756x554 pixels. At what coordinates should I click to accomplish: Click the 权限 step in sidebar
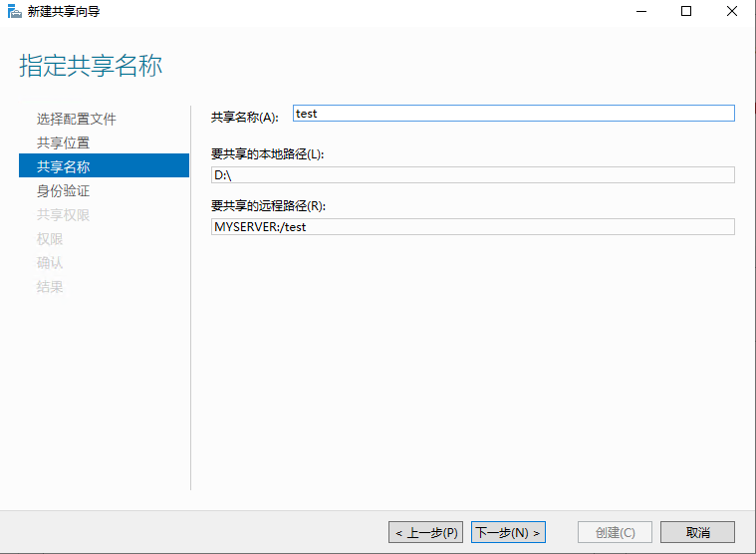tap(50, 238)
